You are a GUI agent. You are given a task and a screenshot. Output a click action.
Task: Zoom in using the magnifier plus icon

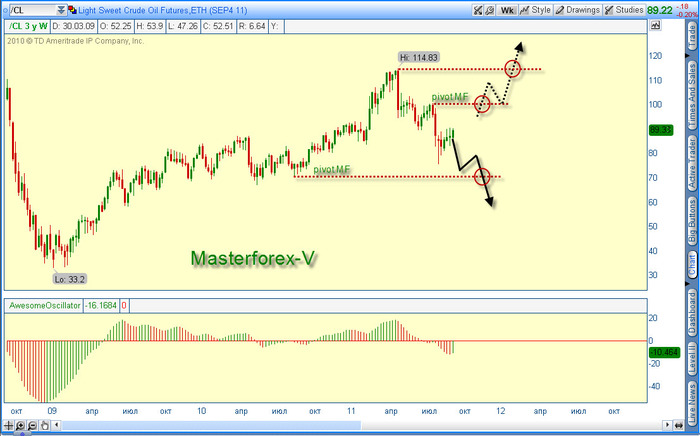click(x=21, y=427)
